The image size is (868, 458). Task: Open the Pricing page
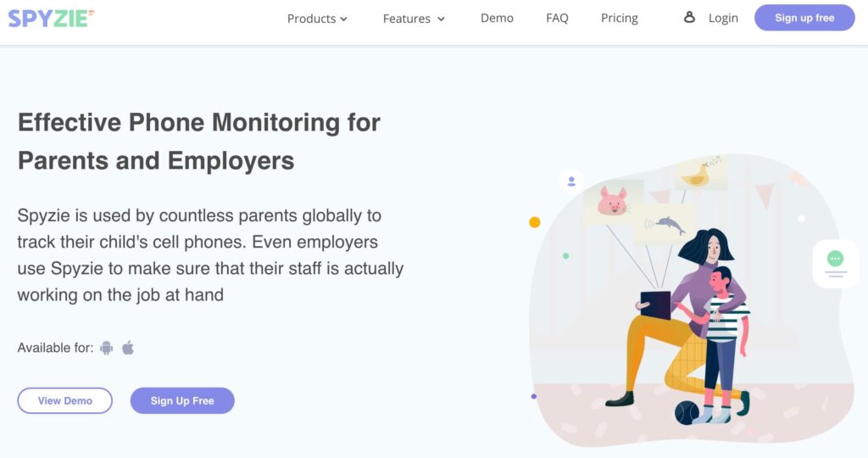[620, 19]
